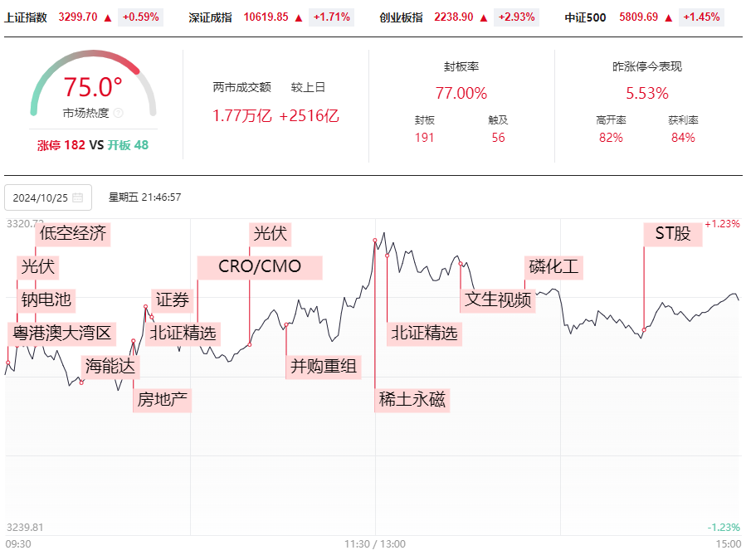Select the CRO/CMO sector marker
Image resolution: width=746 pixels, height=560 pixels.
click(x=260, y=267)
